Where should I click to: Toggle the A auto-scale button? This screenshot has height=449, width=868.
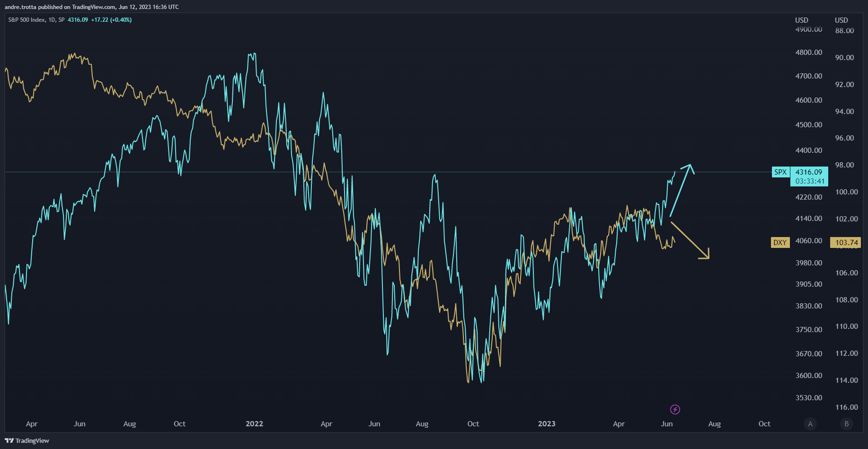click(x=810, y=424)
